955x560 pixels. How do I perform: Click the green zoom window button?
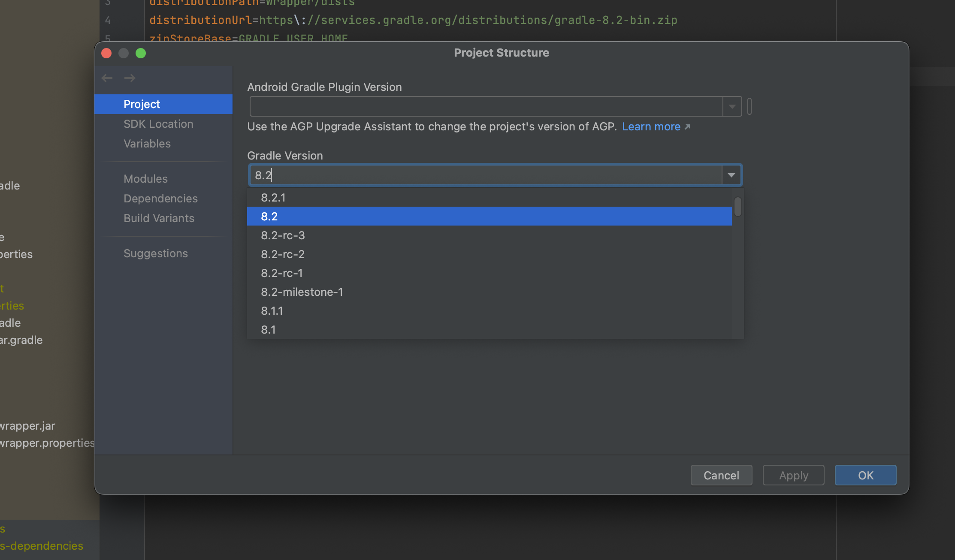point(141,53)
